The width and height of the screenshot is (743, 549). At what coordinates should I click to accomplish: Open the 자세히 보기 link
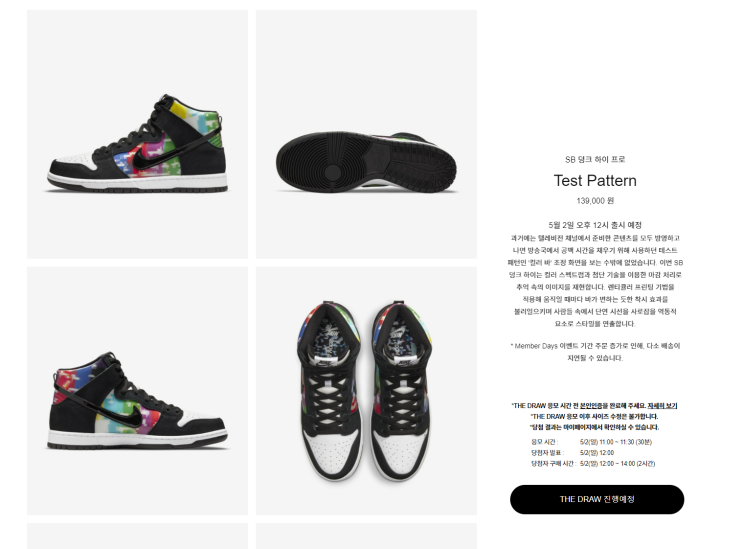[662, 406]
